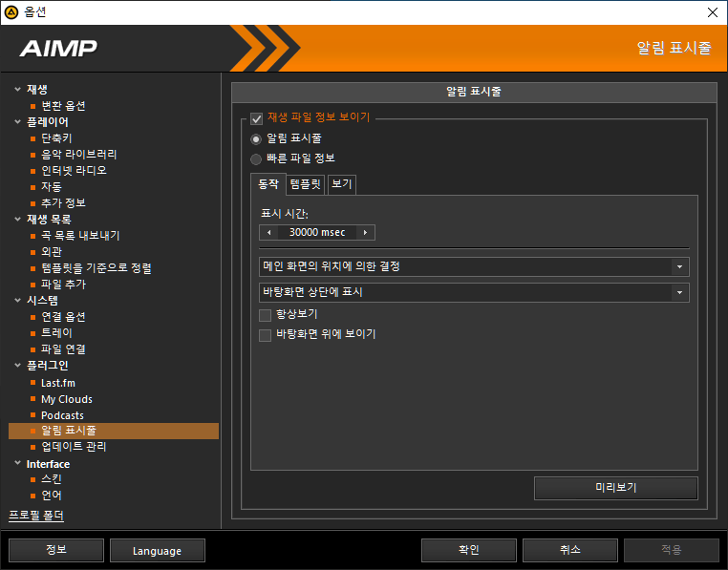Close the 옵션 dialog window
This screenshot has width=728, height=570.
[712, 12]
